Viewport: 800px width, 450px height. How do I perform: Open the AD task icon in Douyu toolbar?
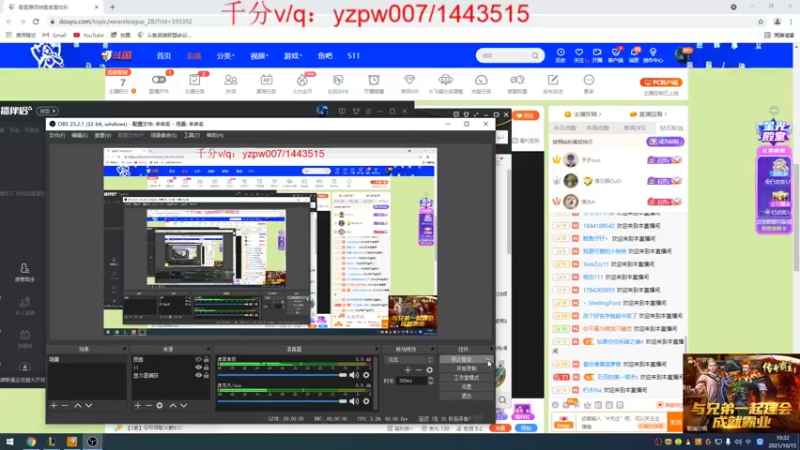coord(266,80)
